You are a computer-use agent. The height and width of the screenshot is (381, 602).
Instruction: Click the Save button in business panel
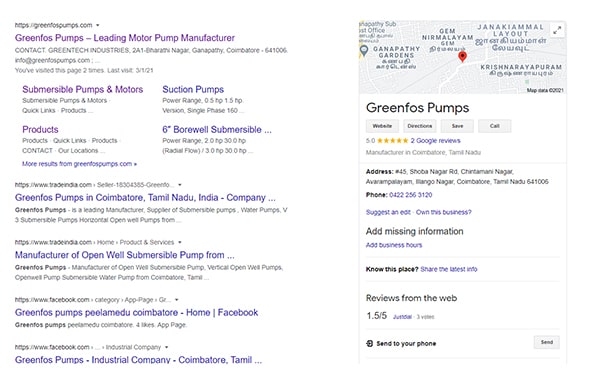tap(457, 126)
